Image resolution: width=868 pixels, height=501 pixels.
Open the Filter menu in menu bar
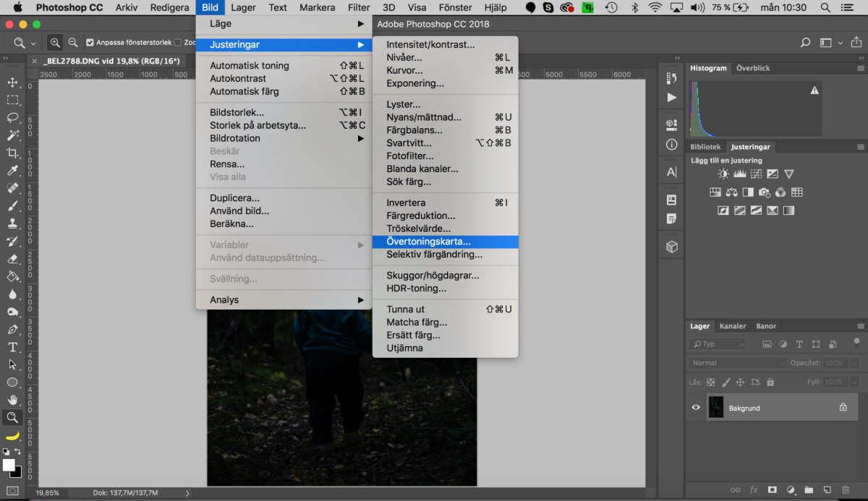[359, 7]
